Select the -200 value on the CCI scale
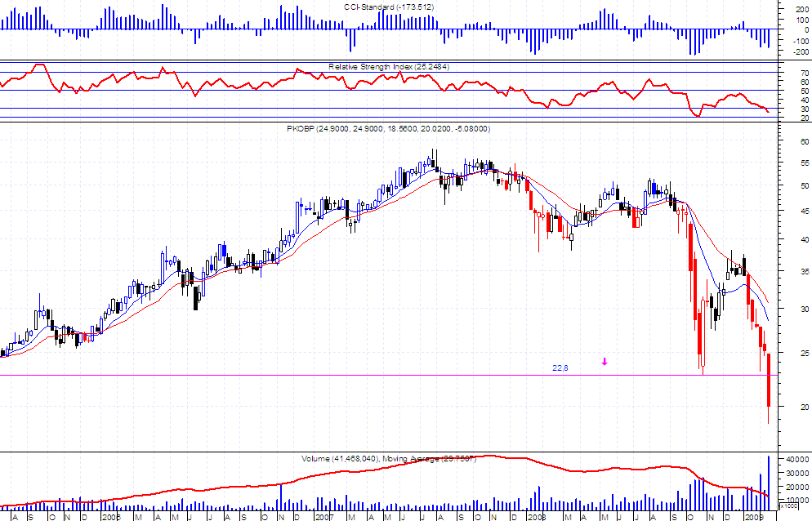812x521 pixels. coord(801,51)
